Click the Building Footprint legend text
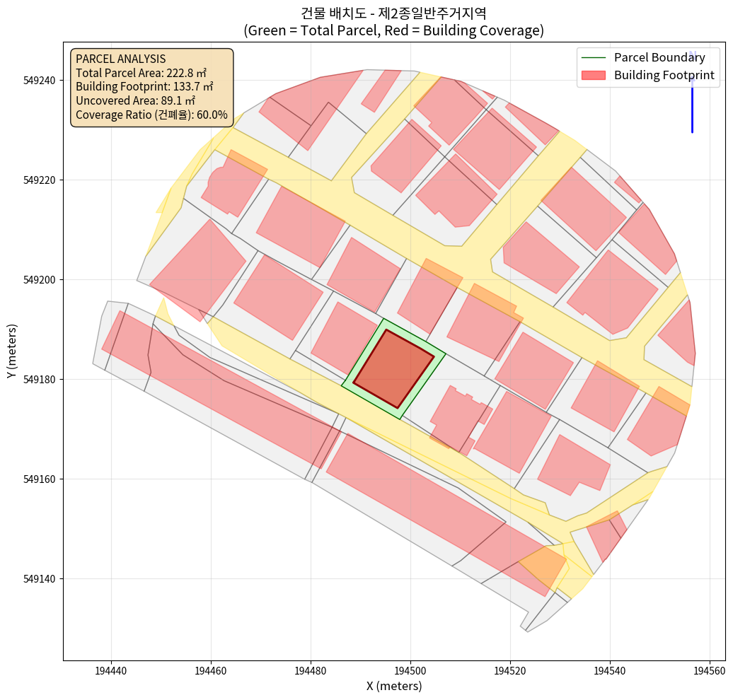This screenshot has width=733, height=700. tap(664, 75)
